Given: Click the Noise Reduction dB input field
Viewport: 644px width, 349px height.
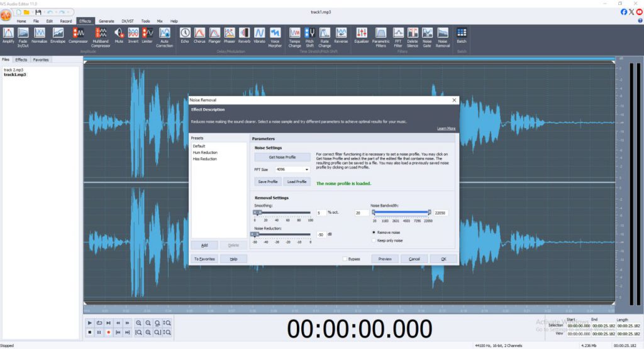Looking at the screenshot, I should point(321,235).
